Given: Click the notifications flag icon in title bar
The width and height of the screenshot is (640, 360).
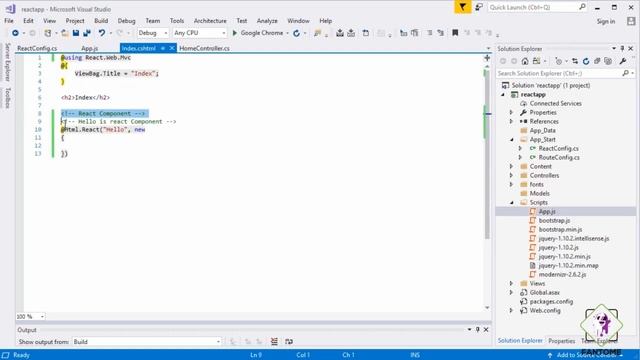Looking at the screenshot, I should click(x=462, y=7).
